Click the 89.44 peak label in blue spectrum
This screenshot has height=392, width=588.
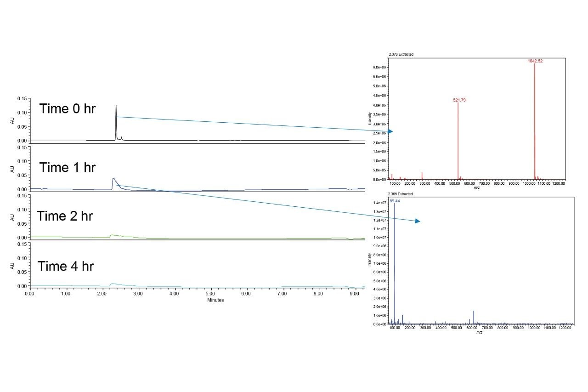point(395,201)
